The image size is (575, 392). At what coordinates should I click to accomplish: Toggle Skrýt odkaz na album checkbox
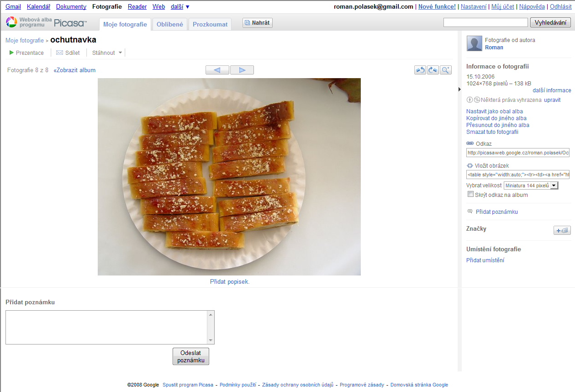click(x=471, y=194)
